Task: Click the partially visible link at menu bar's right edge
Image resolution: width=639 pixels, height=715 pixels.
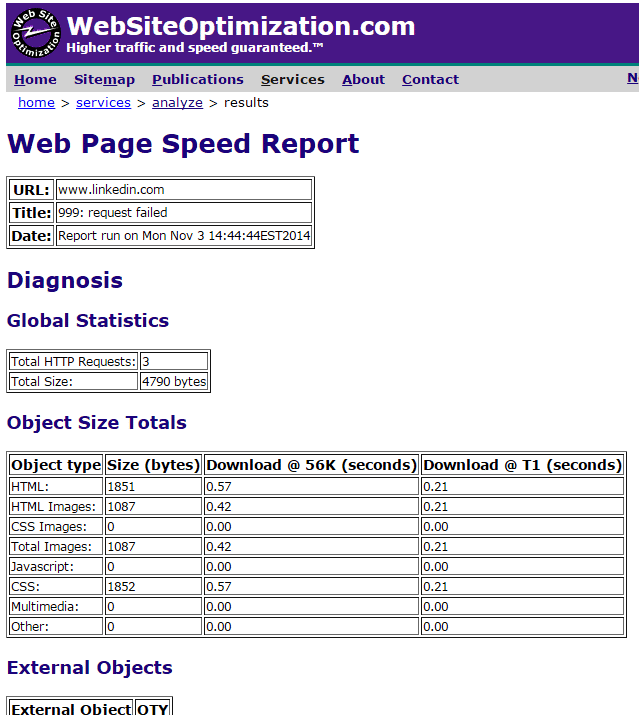Action: pyautogui.click(x=632, y=79)
